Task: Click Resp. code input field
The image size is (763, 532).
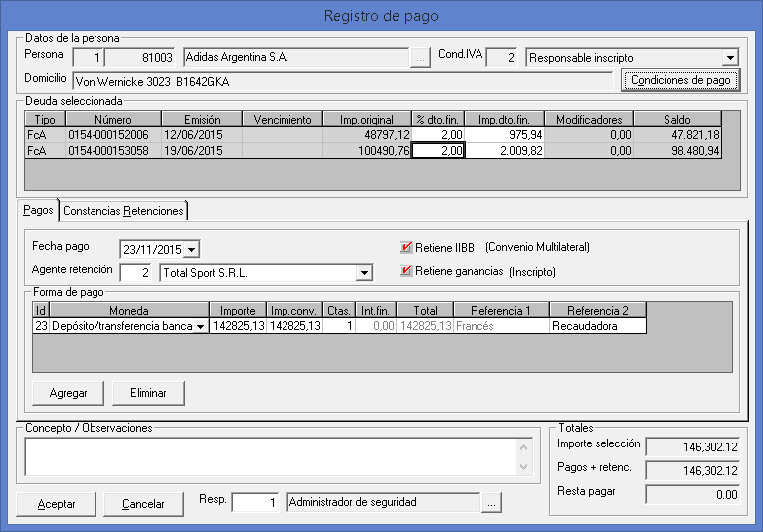Action: (256, 503)
